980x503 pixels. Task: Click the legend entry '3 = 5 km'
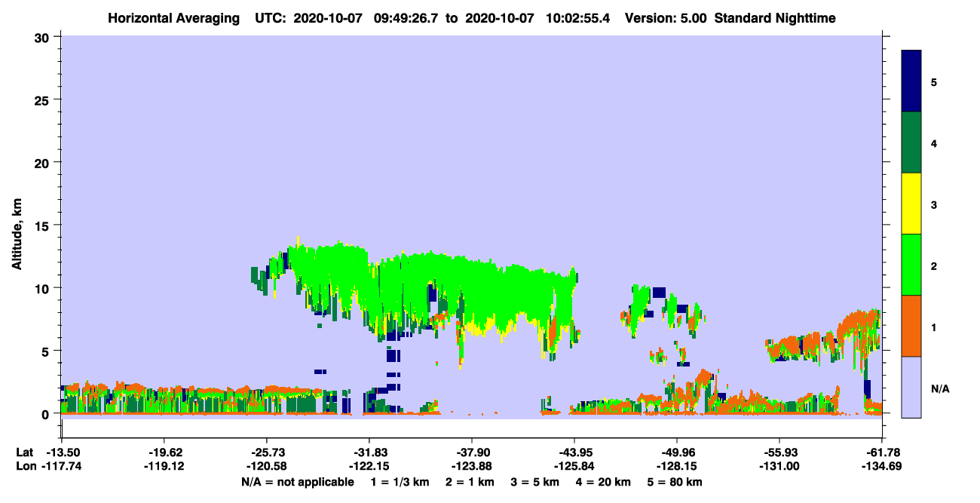pos(535,482)
